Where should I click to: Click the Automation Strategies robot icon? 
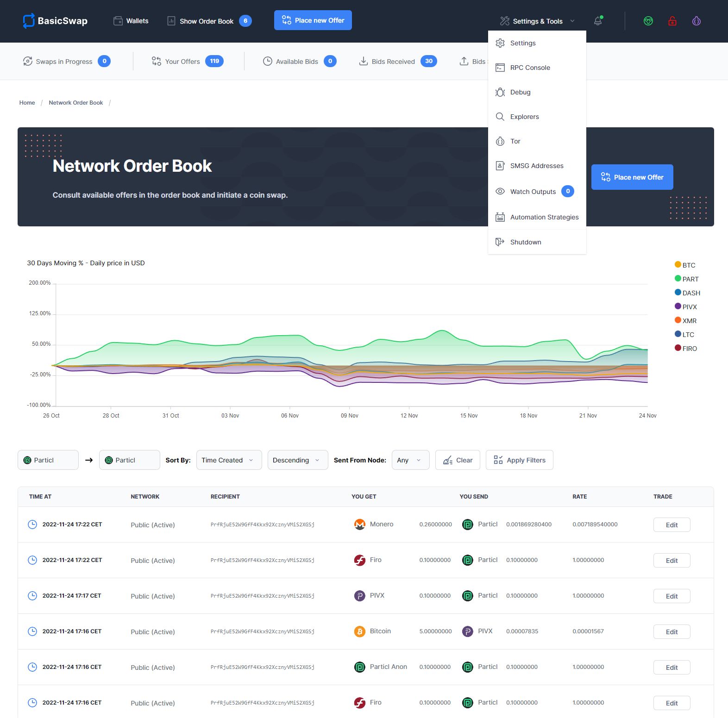point(500,217)
